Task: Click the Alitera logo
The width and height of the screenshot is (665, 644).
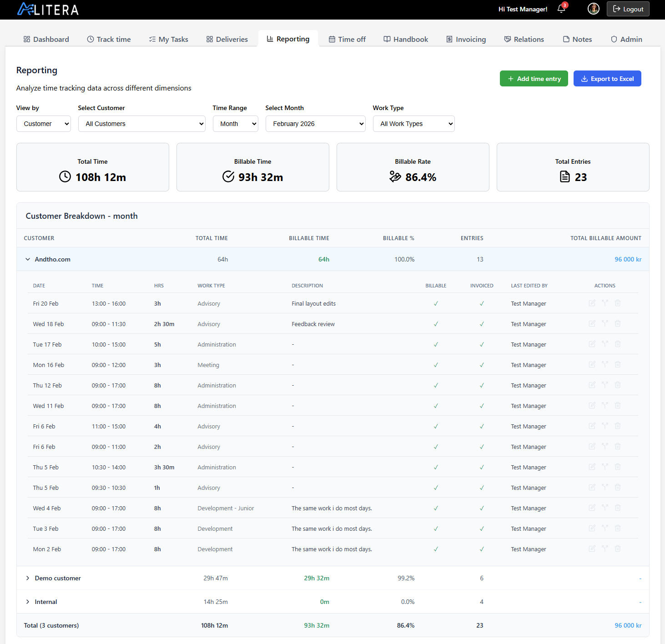Action: point(48,9)
